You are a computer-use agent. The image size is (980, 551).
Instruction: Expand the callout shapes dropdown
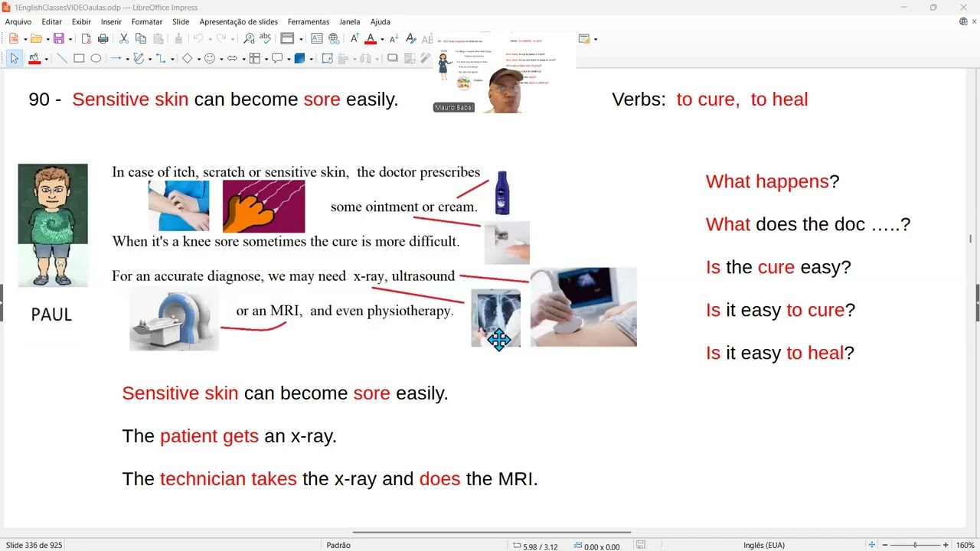pos(289,58)
